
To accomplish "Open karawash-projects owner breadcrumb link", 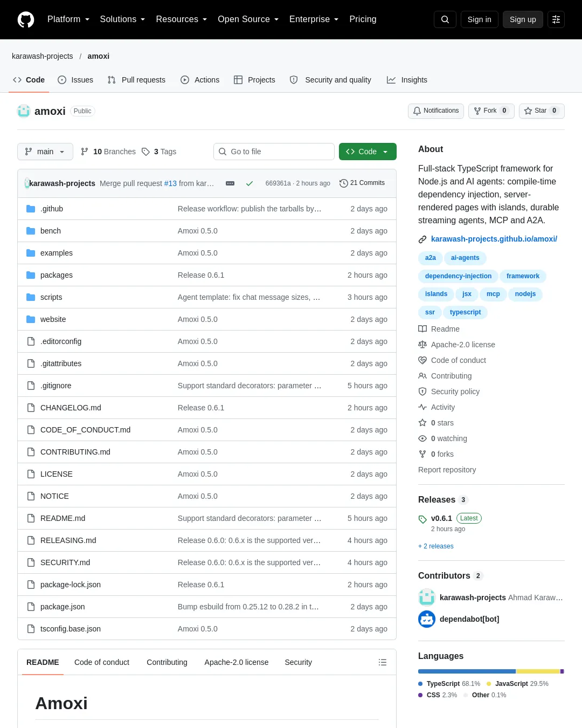I will click(43, 56).
